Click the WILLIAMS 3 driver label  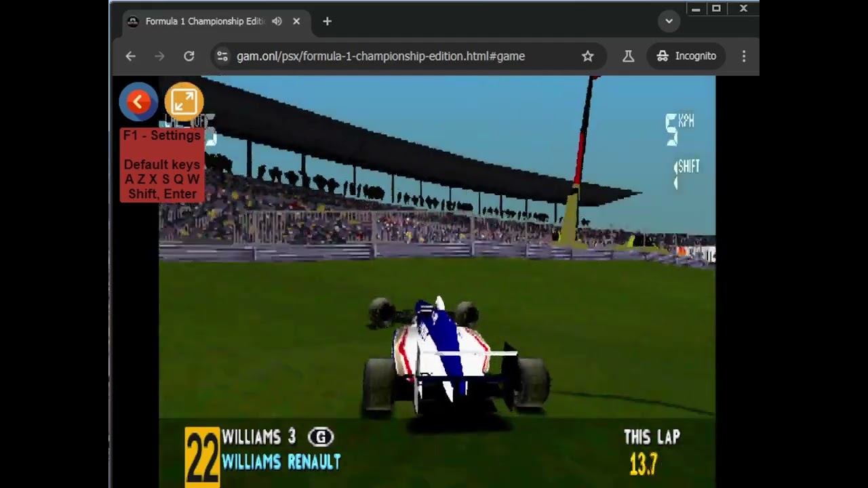(x=259, y=437)
